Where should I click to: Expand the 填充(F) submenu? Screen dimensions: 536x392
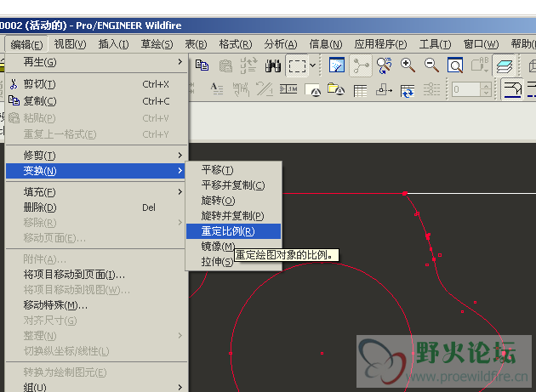tap(96, 192)
